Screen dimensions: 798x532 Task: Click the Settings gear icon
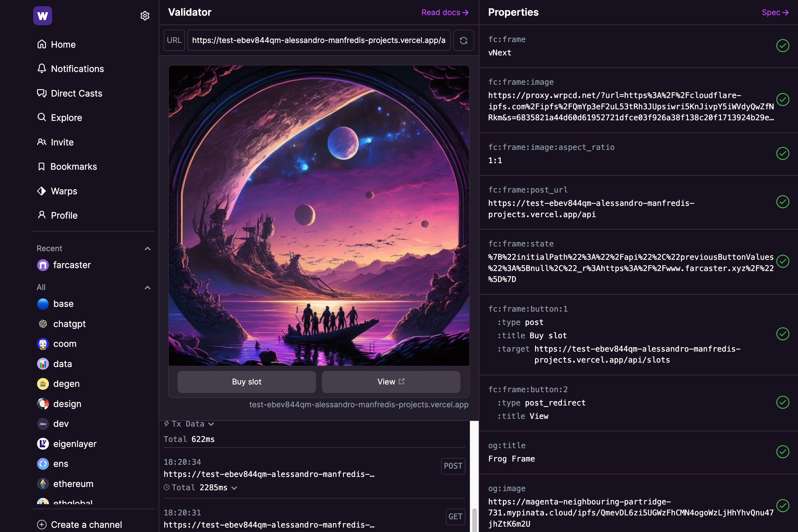[x=145, y=15]
